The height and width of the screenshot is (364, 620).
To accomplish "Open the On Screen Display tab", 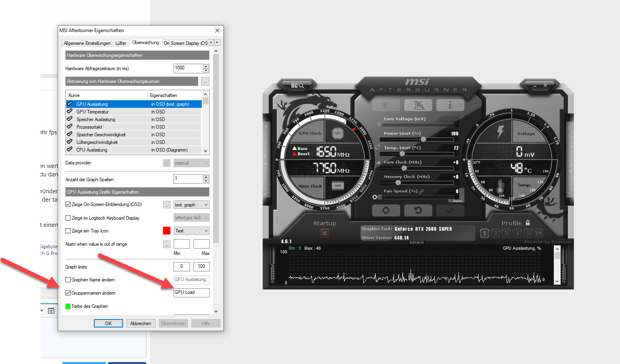I will [x=185, y=43].
